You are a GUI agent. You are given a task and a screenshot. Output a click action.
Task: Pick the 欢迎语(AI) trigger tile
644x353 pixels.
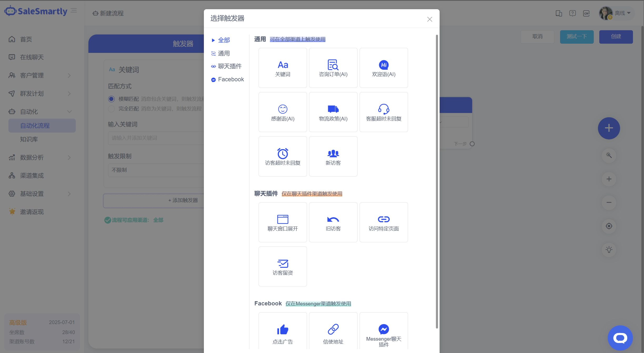point(384,68)
